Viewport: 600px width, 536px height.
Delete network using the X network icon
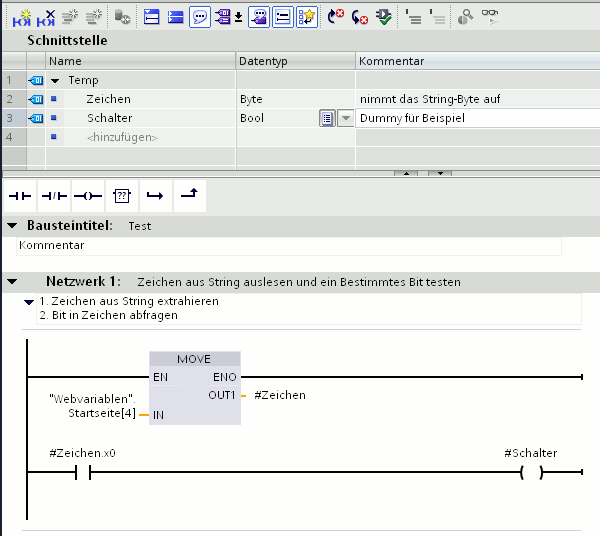coord(46,18)
